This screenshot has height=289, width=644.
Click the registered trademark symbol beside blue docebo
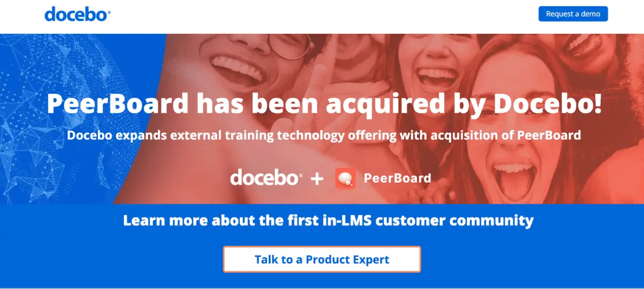[x=109, y=11]
